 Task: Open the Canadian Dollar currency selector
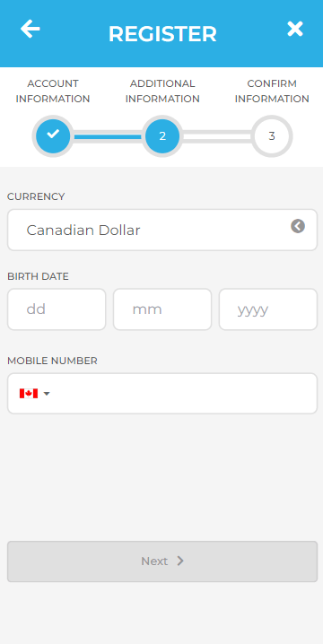tap(162, 230)
